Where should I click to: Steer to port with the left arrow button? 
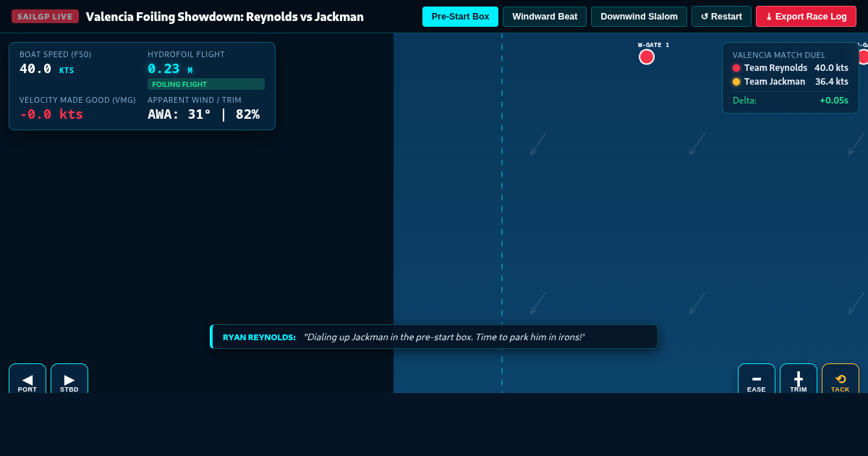[27, 379]
